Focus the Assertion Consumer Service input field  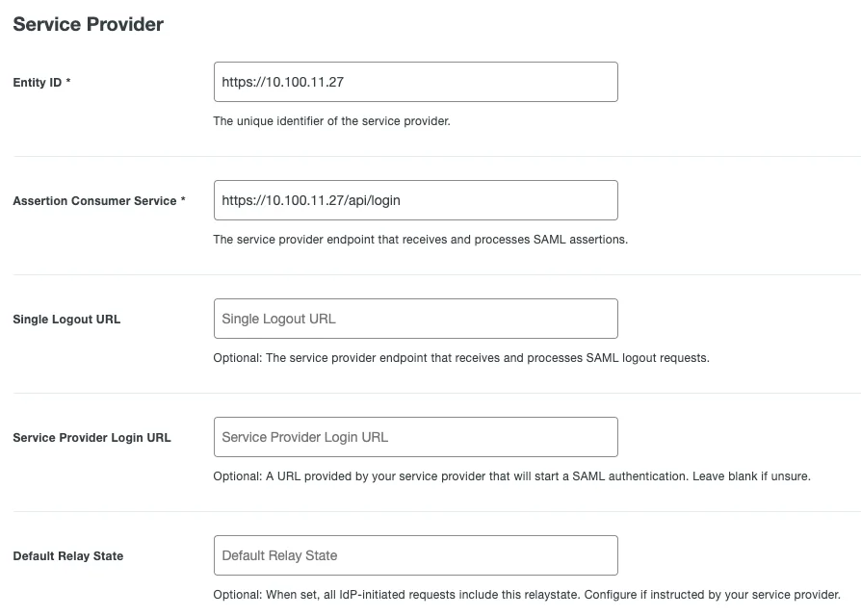click(416, 200)
